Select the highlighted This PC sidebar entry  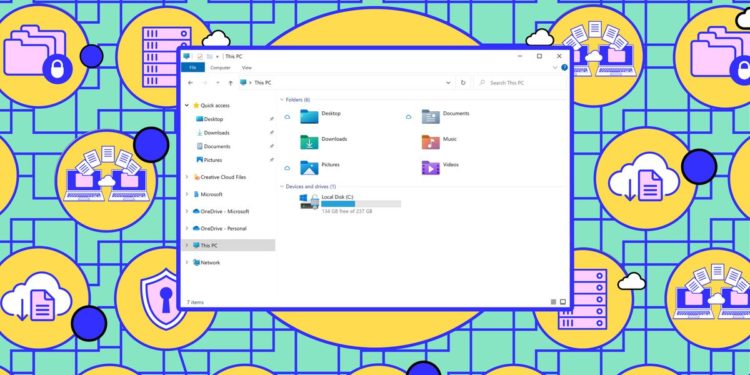(x=229, y=245)
